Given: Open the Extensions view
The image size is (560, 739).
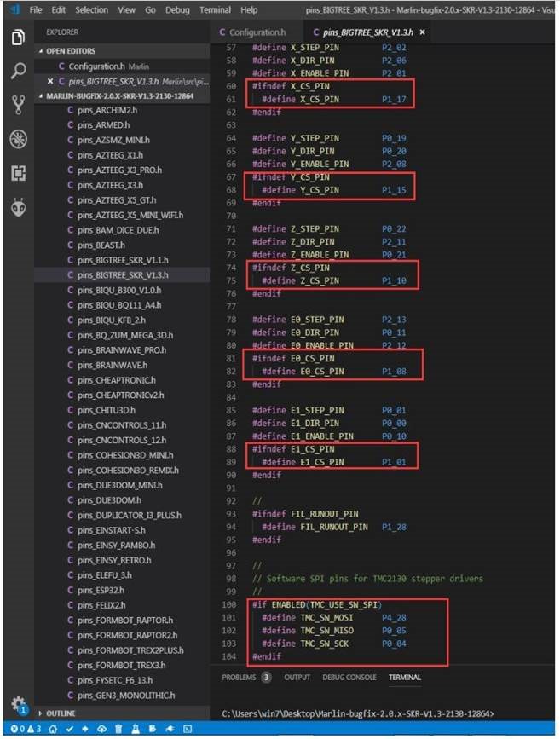Looking at the screenshot, I should 18,172.
